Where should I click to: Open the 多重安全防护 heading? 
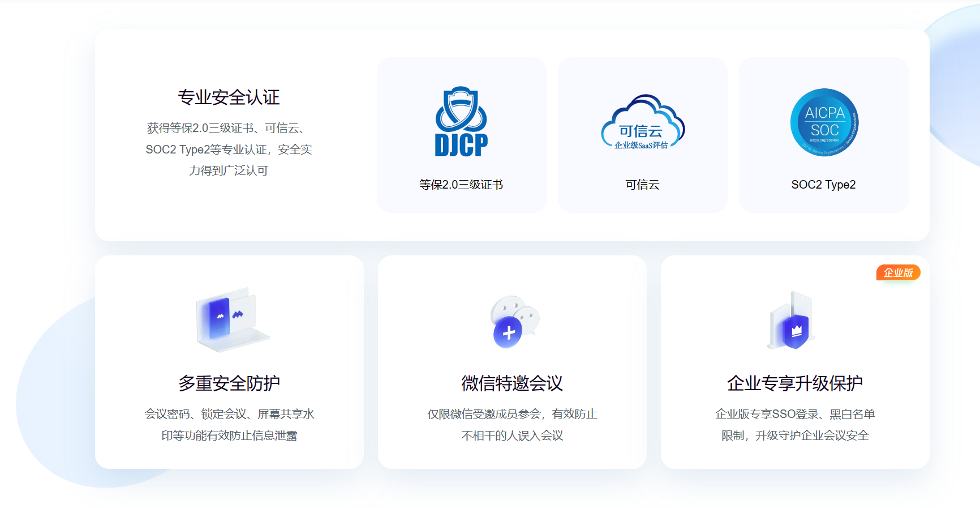coord(229,383)
